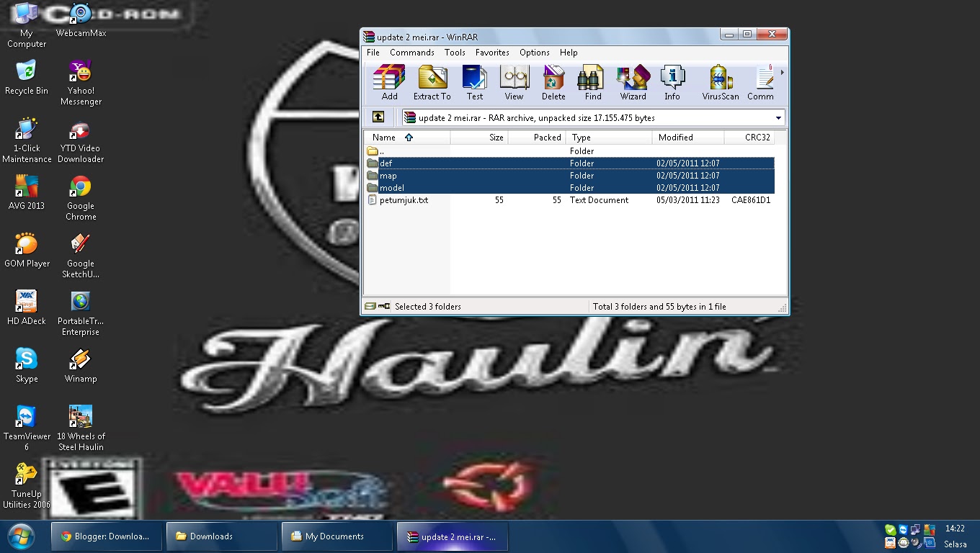Open the File menu
Screen dimensions: 980x553
[x=373, y=53]
